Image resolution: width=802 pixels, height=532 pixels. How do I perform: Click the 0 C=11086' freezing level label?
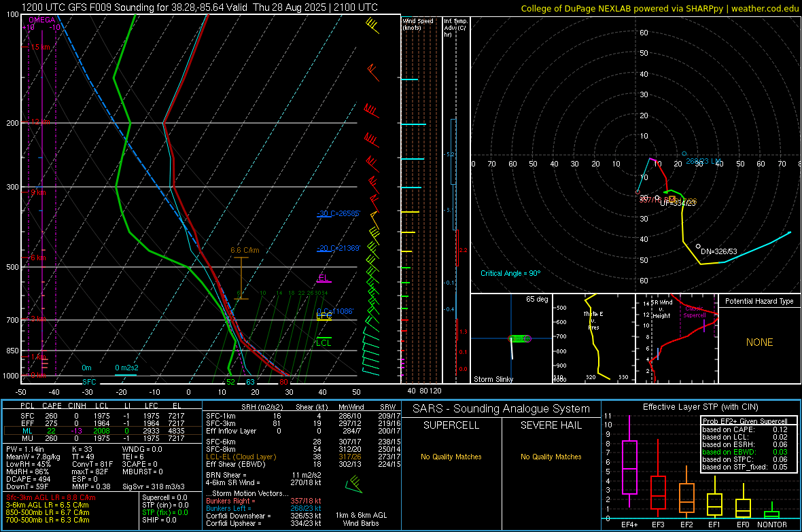335,311
